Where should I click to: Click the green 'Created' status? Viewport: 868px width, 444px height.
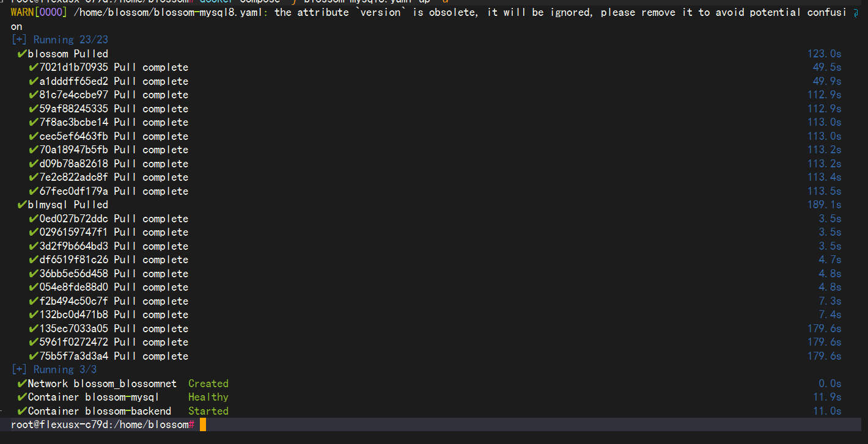[208, 384]
